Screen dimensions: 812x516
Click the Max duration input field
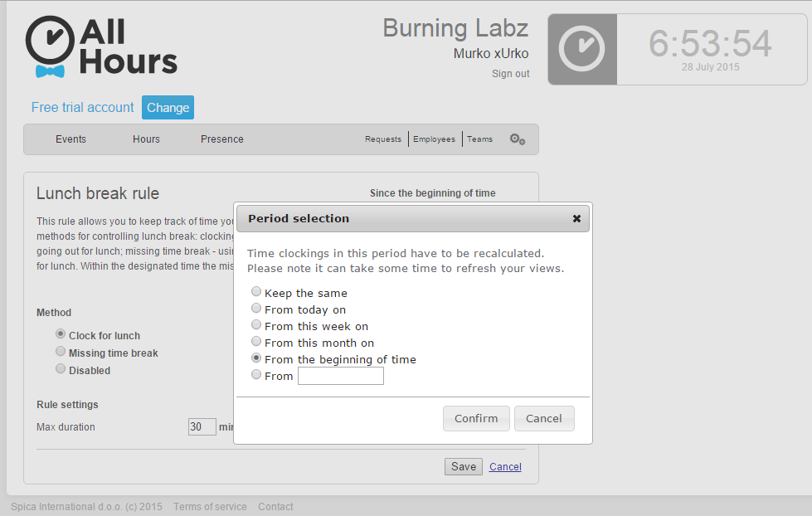tap(202, 427)
